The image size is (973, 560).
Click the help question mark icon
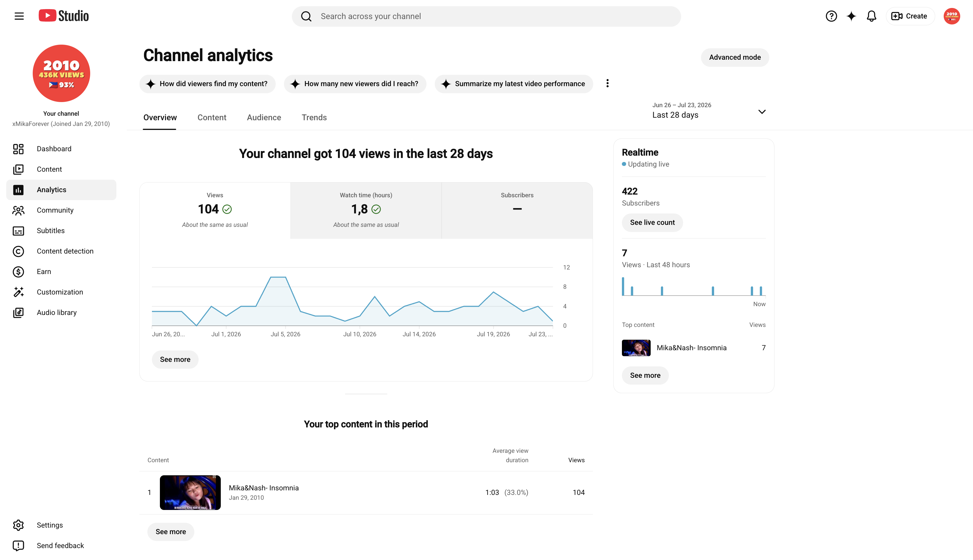point(831,16)
